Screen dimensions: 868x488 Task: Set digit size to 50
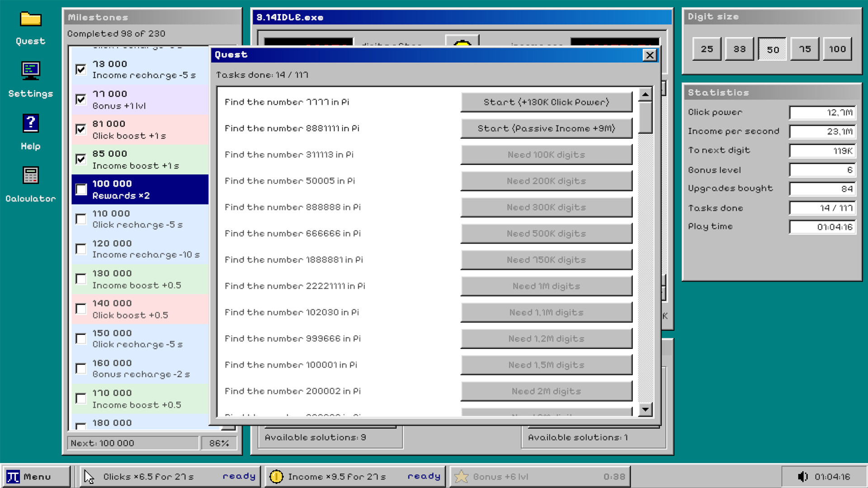pyautogui.click(x=772, y=49)
